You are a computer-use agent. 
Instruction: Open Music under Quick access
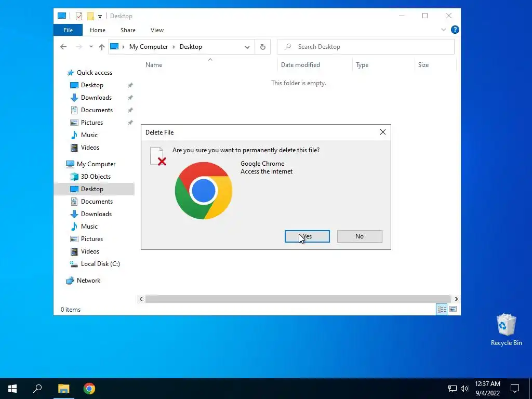click(x=89, y=135)
